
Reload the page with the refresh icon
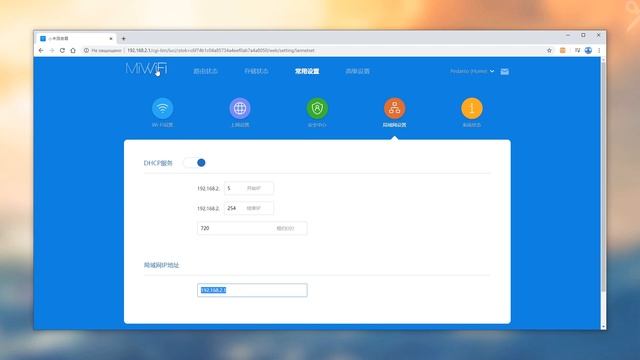(x=62, y=51)
